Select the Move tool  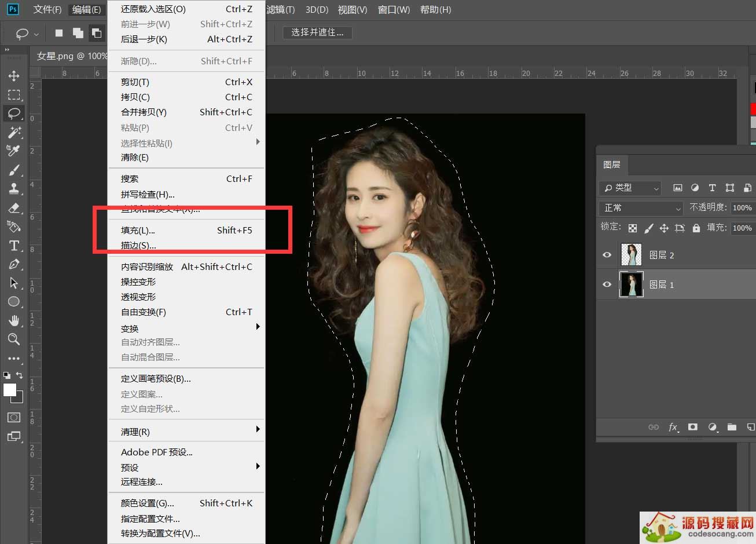coord(14,76)
